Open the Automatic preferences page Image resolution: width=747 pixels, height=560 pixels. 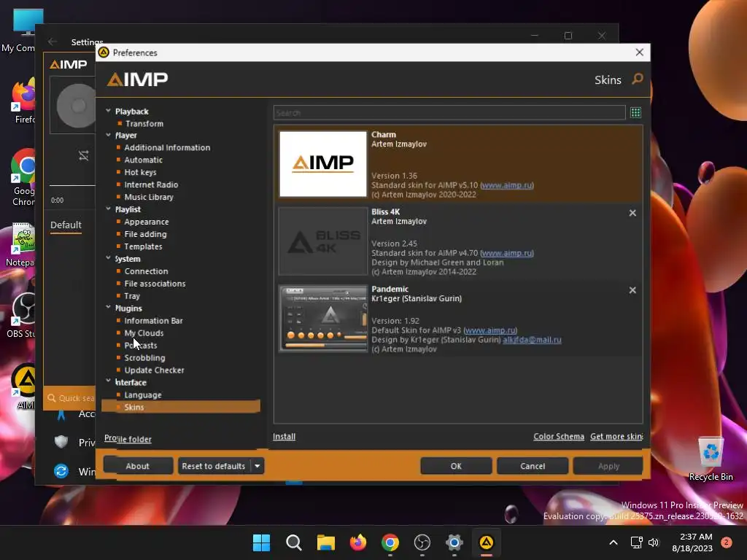point(144,160)
